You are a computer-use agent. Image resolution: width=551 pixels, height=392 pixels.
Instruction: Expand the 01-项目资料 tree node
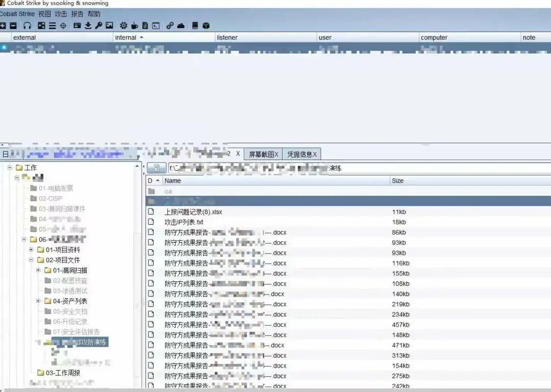31,250
